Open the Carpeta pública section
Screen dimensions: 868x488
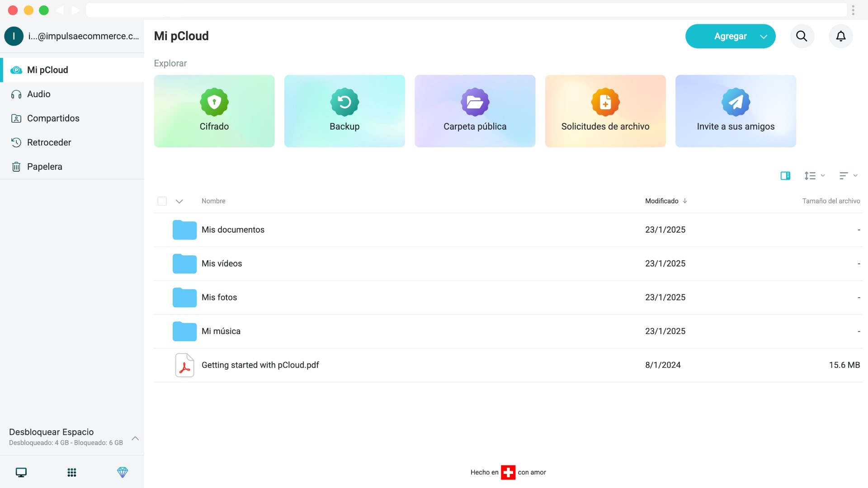[475, 111]
